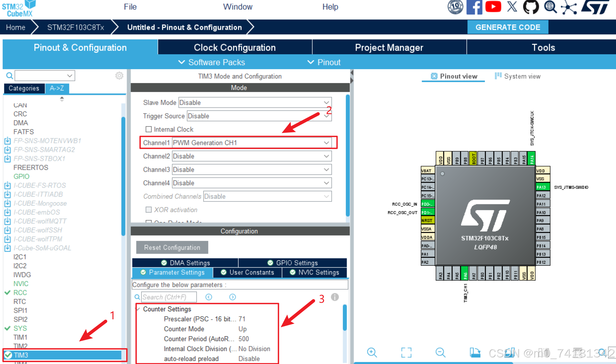Go to previous parameter search result

(x=209, y=297)
